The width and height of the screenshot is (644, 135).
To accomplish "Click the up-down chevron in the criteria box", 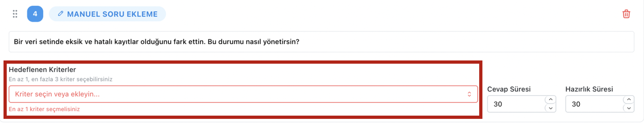I will click(469, 94).
